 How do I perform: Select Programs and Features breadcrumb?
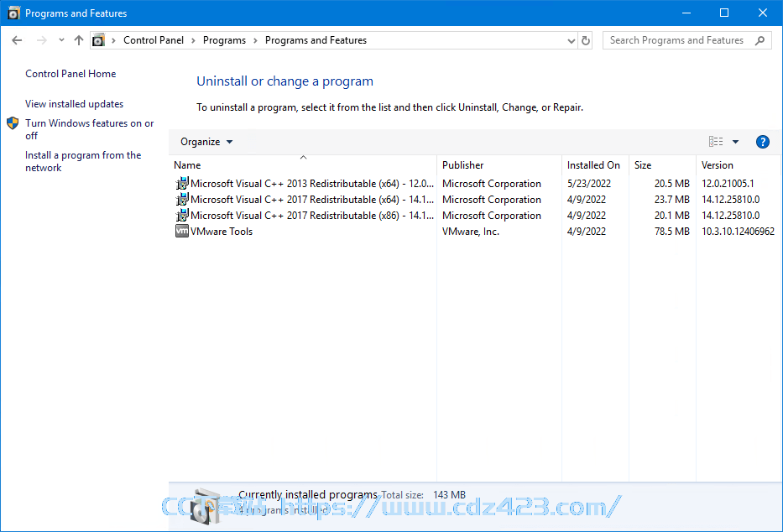[316, 40]
